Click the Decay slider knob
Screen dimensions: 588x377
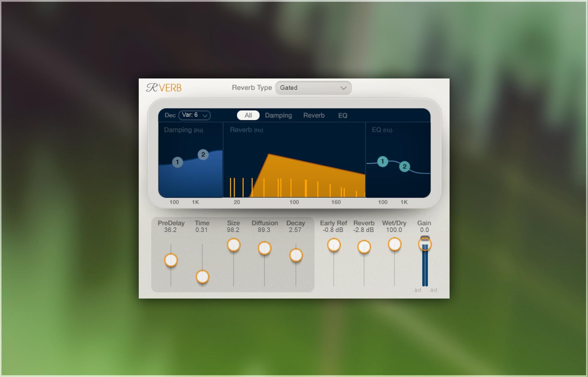coord(296,255)
